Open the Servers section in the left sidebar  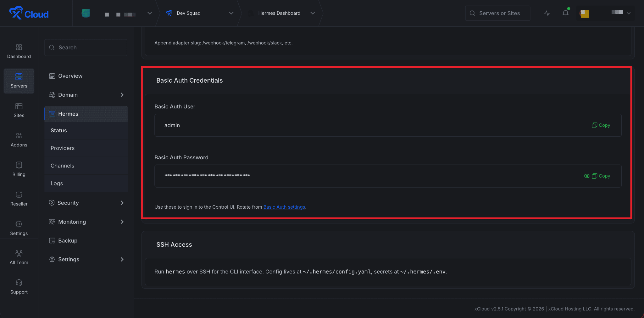[19, 81]
